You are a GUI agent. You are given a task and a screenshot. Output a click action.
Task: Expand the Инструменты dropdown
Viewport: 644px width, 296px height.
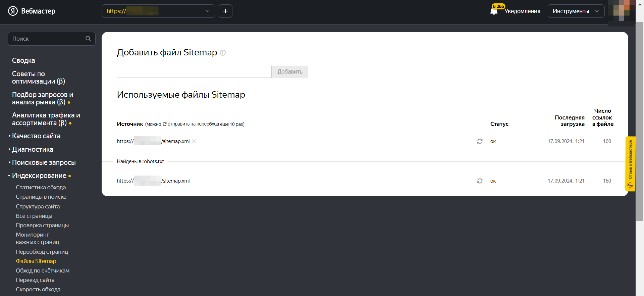coord(576,11)
